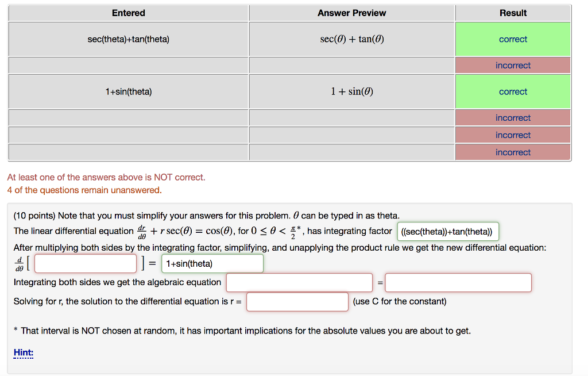Screen dimensions: 588x376
Task: Click the right algebraic equation answer box
Action: click(x=458, y=282)
